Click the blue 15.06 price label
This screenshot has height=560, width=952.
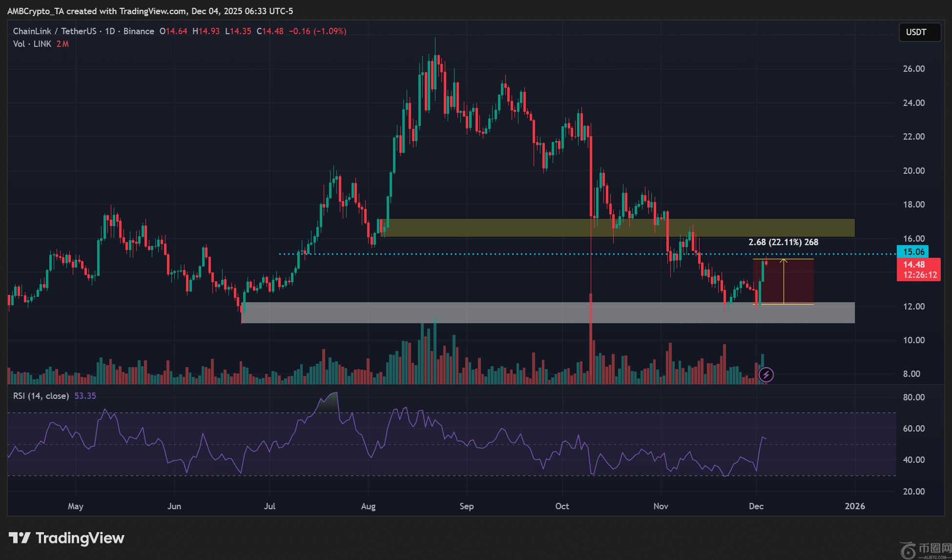point(913,252)
